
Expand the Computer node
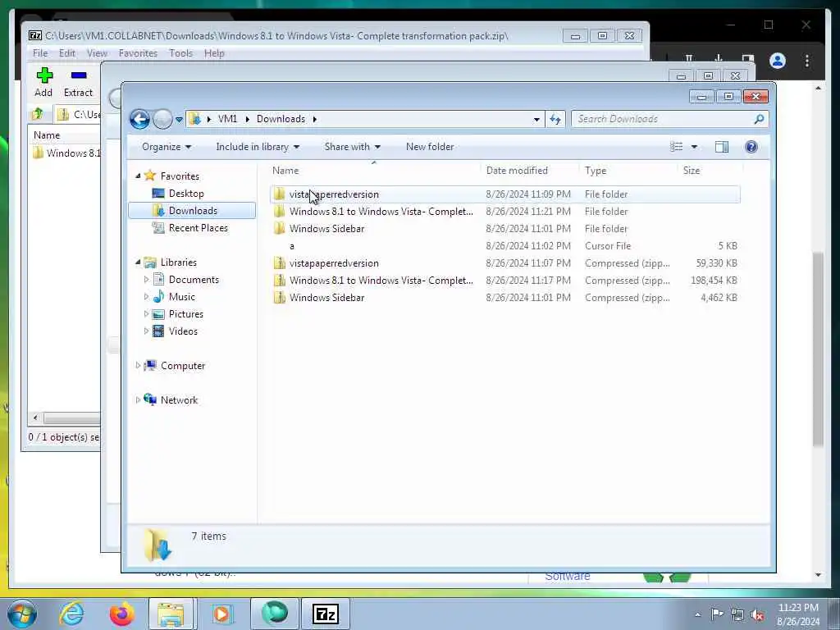point(138,365)
